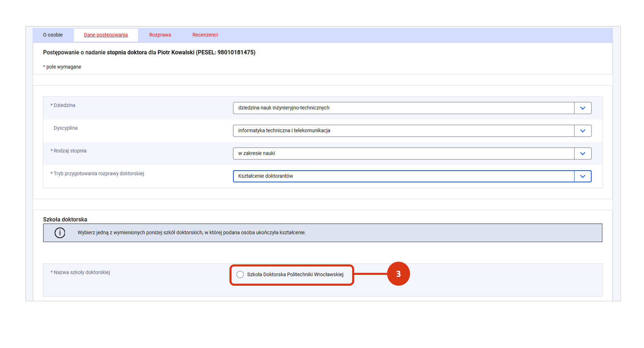Open the dziedzina nauk inżynieryjno-technicznych combo box

pos(403,108)
